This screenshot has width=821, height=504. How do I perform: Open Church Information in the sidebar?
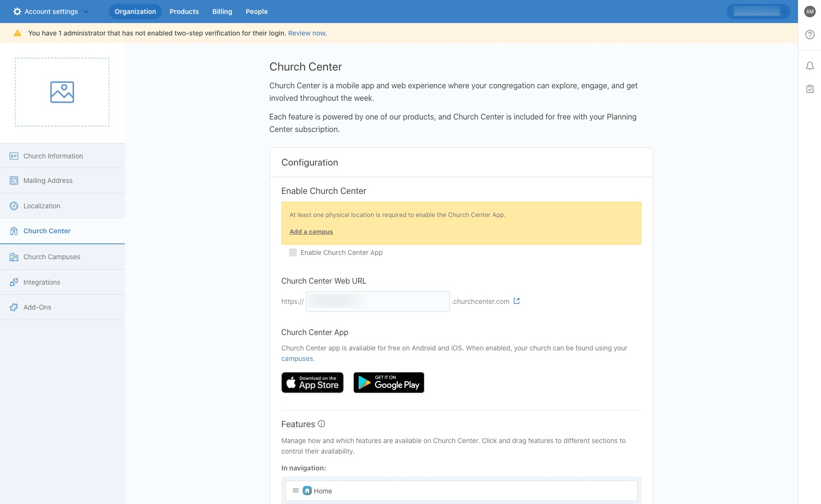62,156
